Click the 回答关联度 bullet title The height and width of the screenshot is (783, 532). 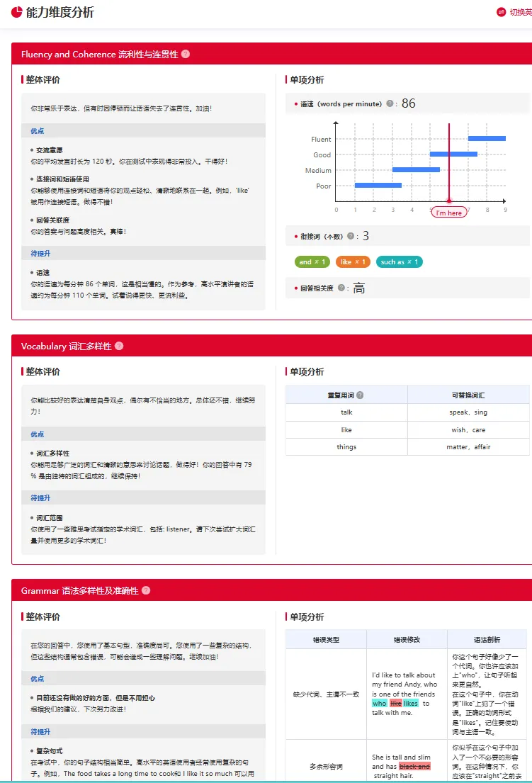(52, 220)
